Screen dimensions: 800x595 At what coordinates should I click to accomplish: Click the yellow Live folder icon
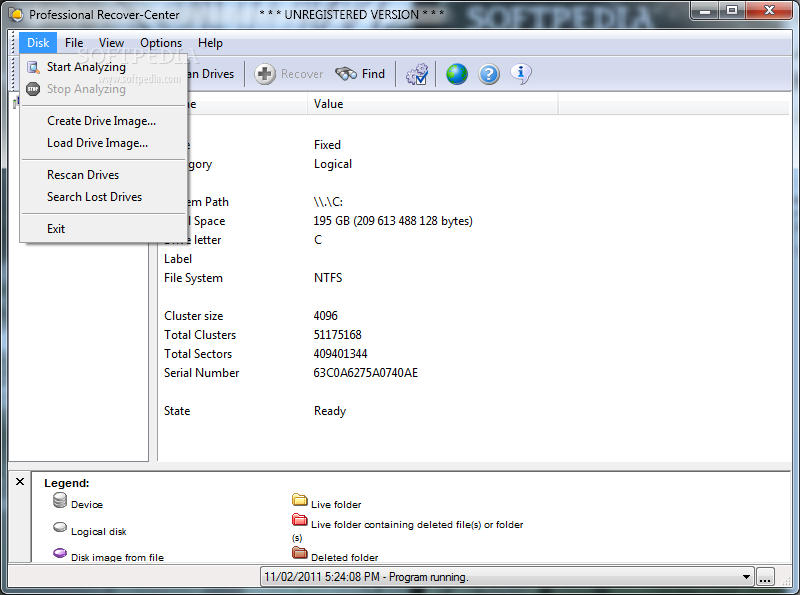tap(299, 500)
